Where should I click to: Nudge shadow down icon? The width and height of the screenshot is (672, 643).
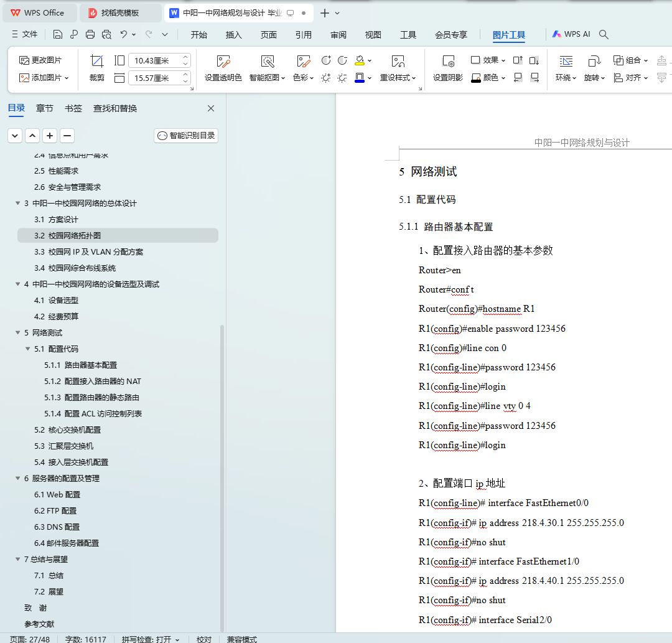534,60
